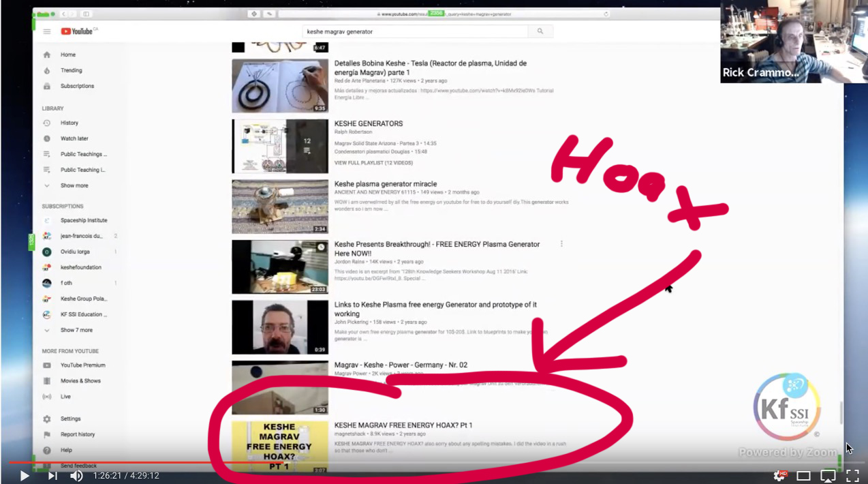Click the Safari address bar URL
868x484 pixels.
click(445, 14)
